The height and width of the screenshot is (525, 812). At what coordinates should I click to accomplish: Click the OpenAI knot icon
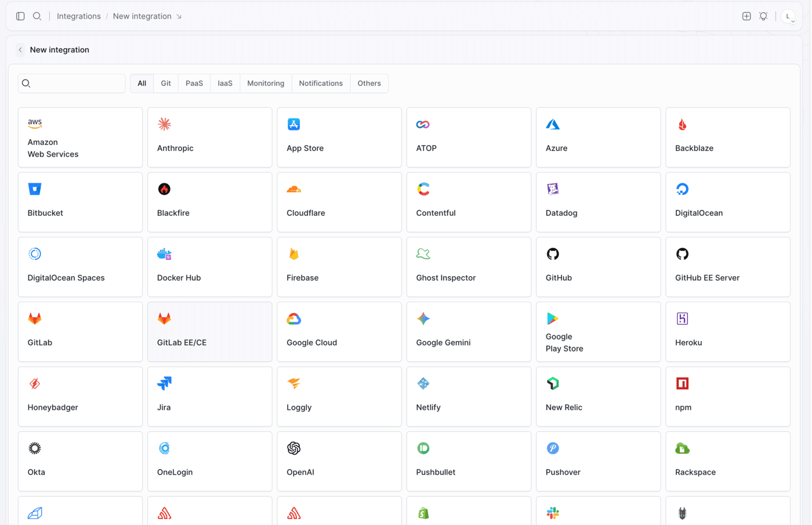tap(294, 448)
